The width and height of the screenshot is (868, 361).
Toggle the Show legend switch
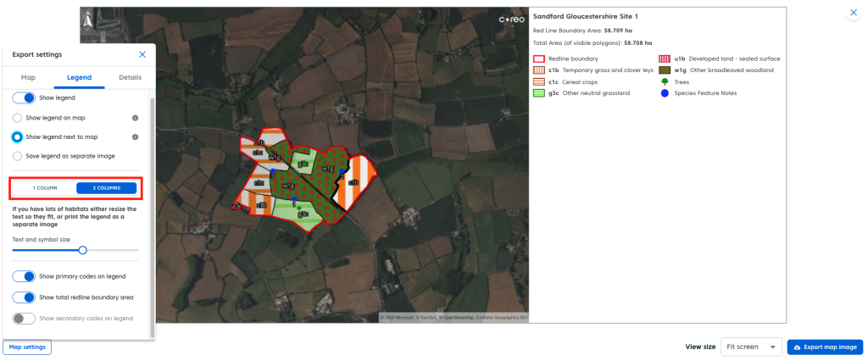point(24,98)
